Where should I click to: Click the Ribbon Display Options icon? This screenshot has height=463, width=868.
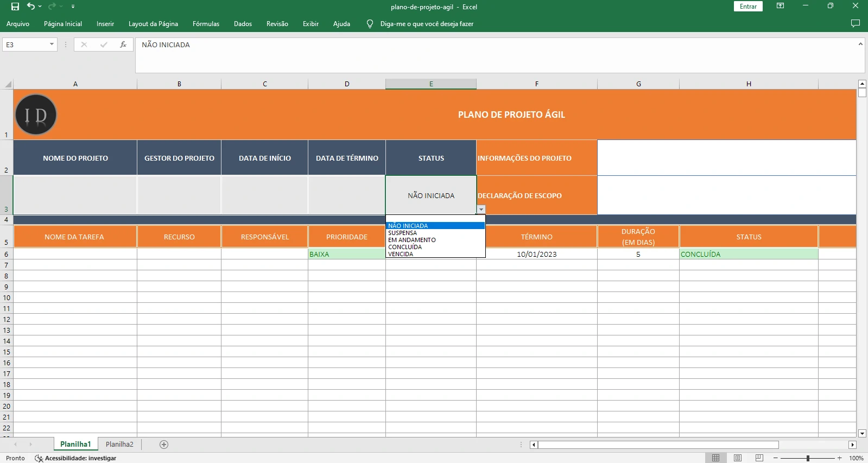[780, 6]
